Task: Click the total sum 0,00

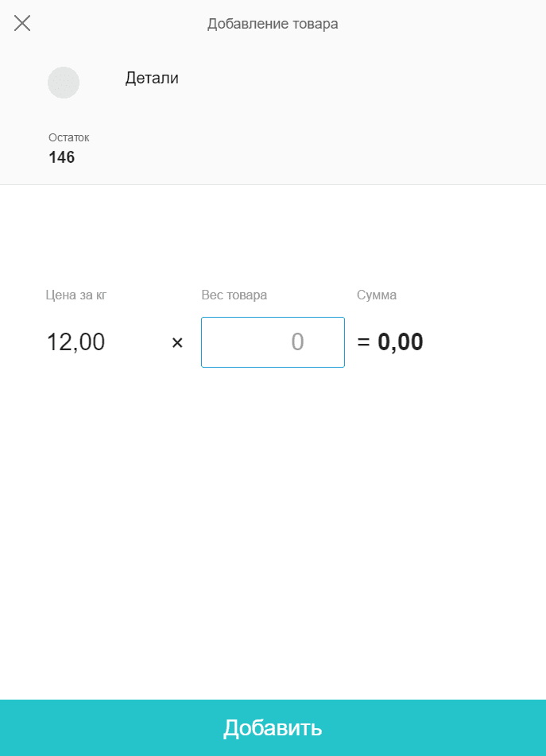Action: [401, 342]
